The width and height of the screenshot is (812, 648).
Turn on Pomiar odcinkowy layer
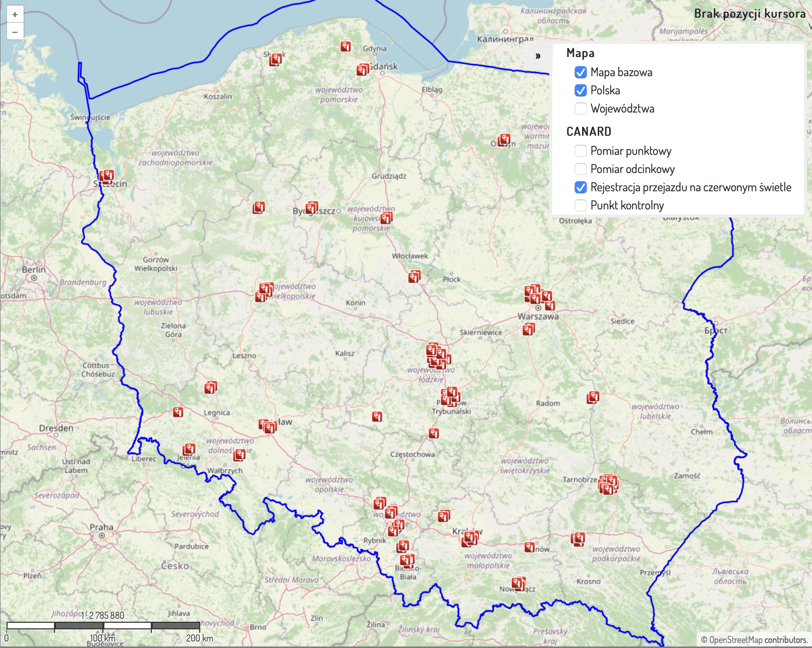[581, 169]
